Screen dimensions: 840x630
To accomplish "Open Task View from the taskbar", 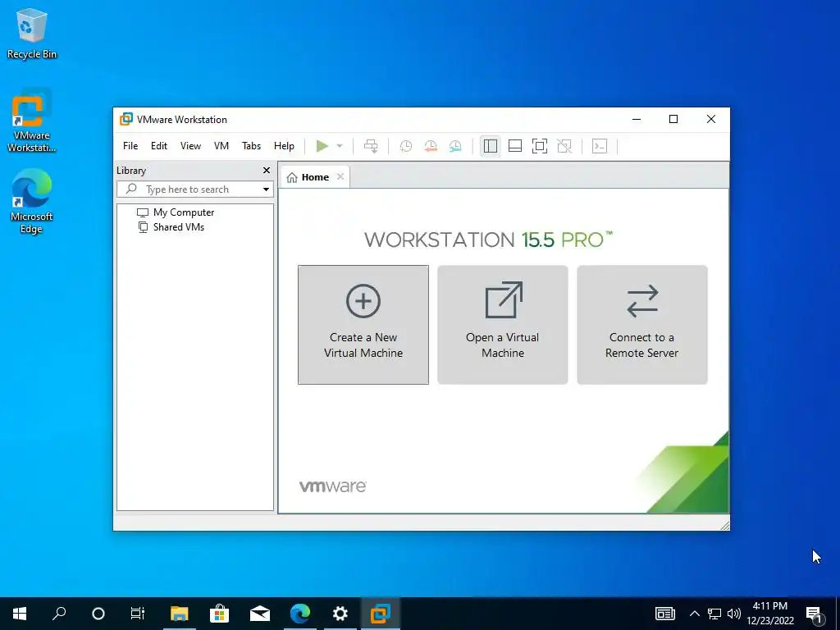I will 138,614.
